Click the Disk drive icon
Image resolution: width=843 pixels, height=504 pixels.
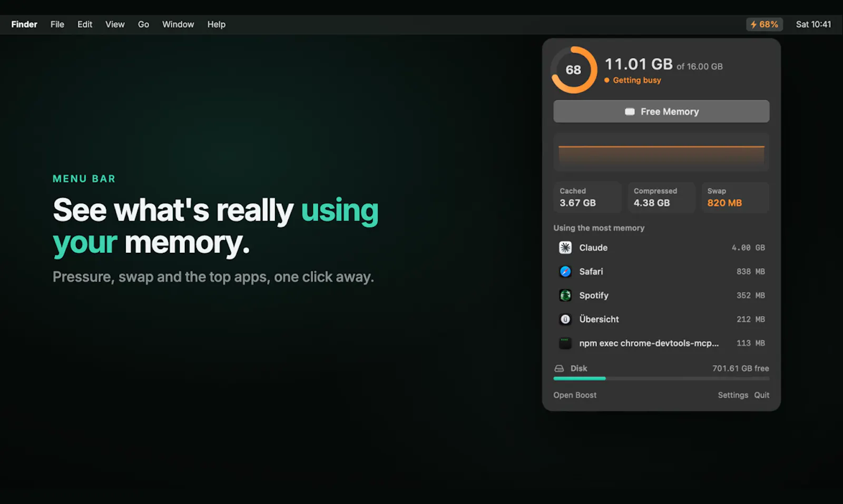[559, 369]
